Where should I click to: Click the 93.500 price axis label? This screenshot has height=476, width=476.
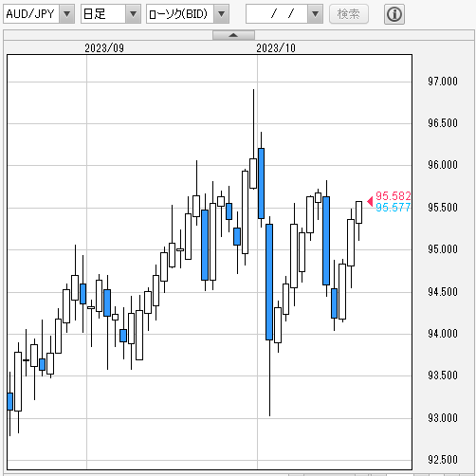443,375
